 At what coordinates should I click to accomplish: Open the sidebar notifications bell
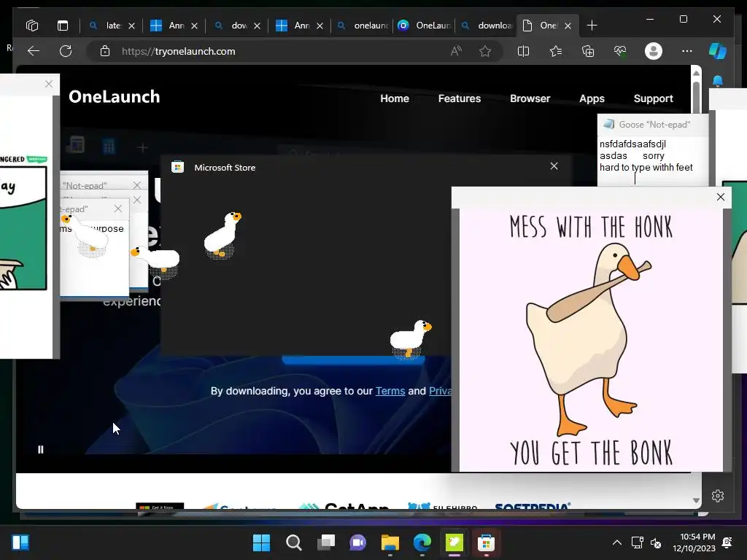pyautogui.click(x=718, y=81)
